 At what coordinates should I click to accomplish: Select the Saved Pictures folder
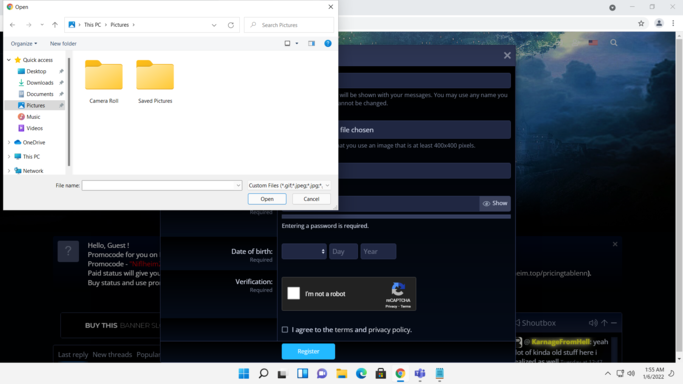pos(155,81)
